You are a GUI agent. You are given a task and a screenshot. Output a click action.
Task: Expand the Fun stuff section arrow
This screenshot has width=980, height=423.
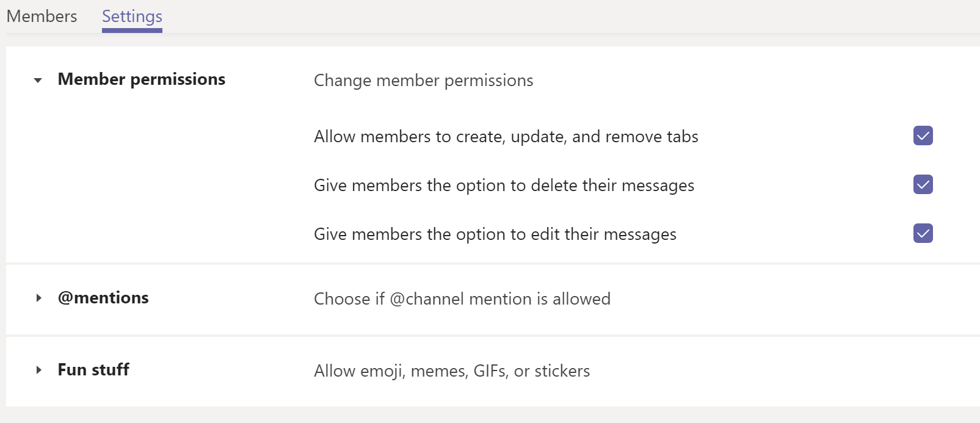(x=38, y=370)
